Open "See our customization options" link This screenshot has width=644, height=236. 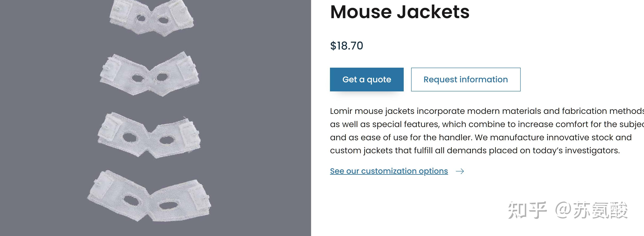[x=389, y=171]
